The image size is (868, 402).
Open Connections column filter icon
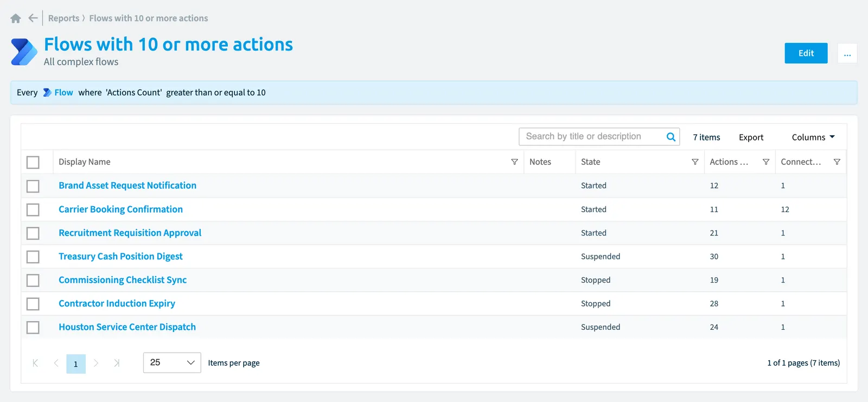(837, 162)
